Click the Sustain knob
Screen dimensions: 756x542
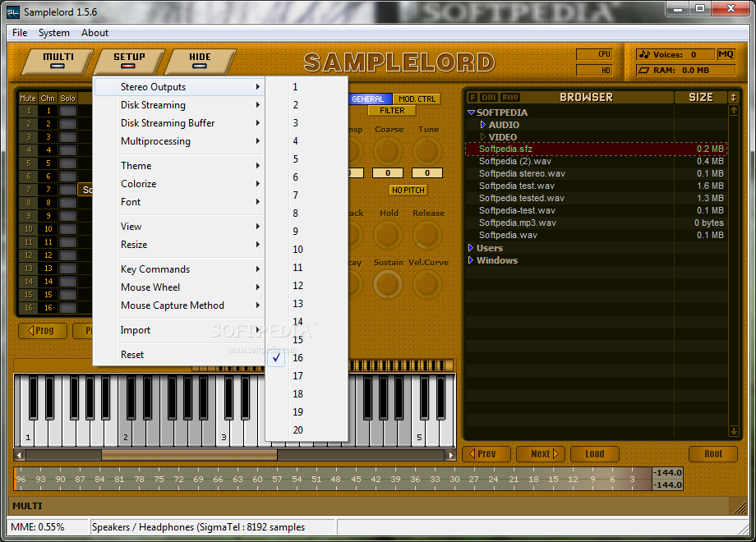[x=388, y=284]
